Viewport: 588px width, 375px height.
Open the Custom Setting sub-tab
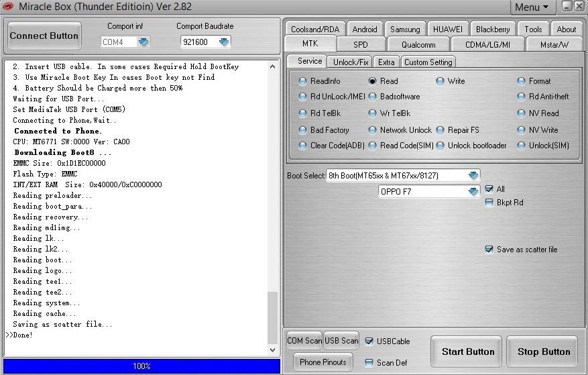[428, 62]
